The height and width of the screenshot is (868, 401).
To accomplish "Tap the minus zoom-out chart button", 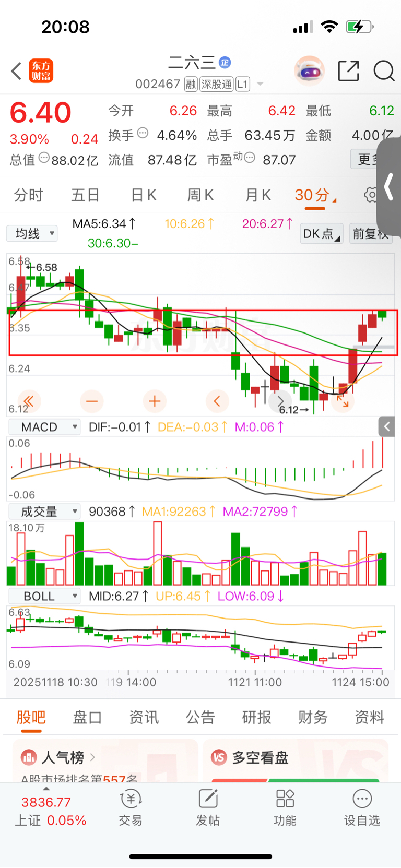I will coord(92,401).
